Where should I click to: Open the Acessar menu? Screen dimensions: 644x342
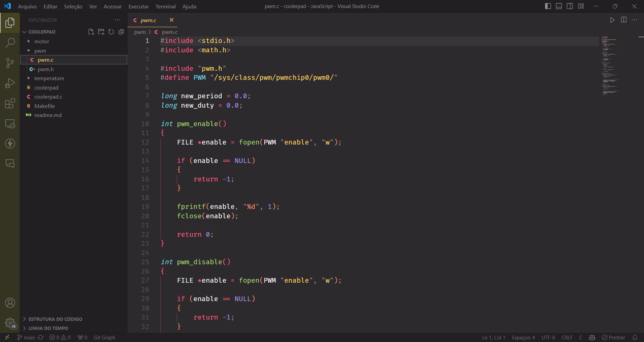[x=113, y=6]
